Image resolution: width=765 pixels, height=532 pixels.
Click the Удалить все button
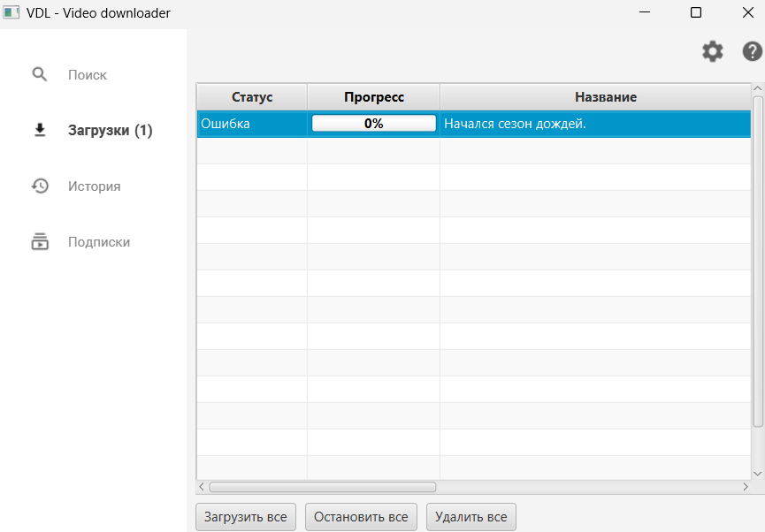[470, 516]
